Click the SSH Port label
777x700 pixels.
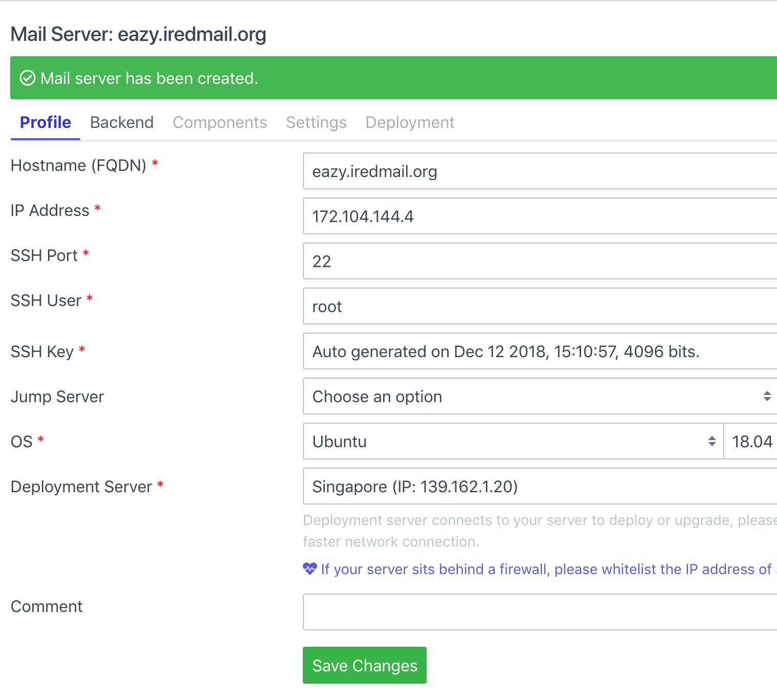[x=44, y=255]
